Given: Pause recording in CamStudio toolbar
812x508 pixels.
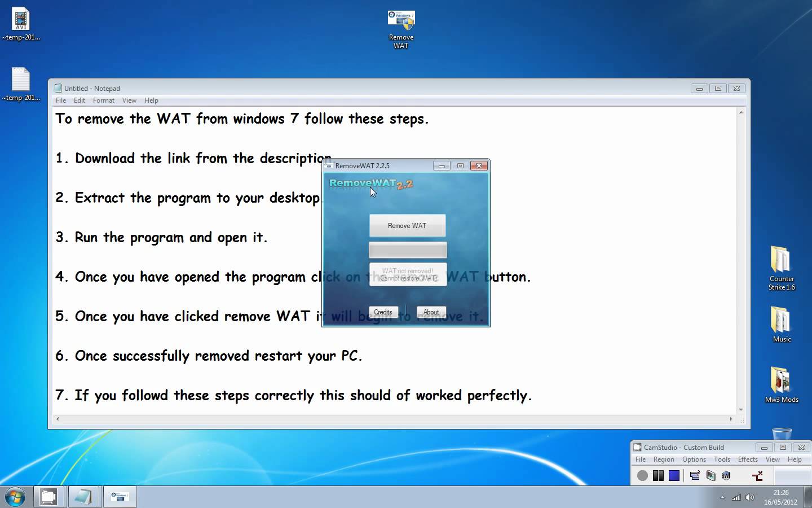Looking at the screenshot, I should click(x=658, y=476).
